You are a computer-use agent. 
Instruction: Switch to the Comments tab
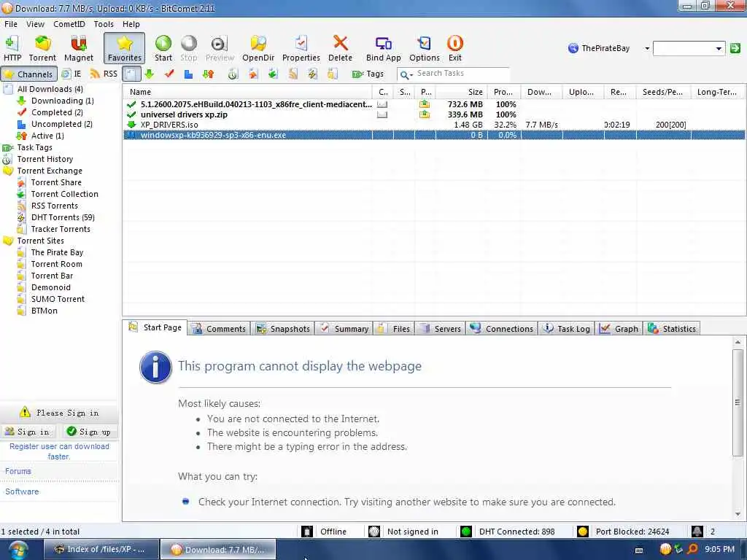point(219,329)
